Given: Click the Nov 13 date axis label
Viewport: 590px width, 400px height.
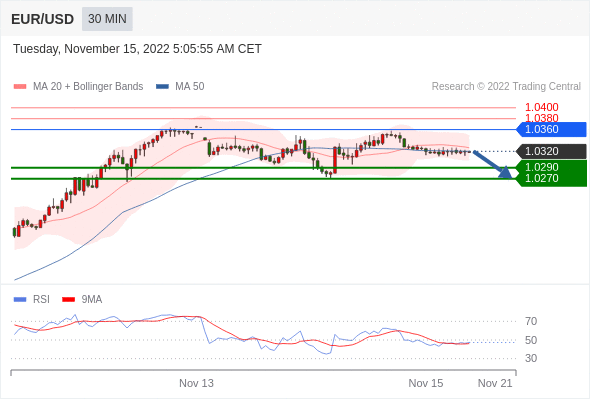Looking at the screenshot, I should 196,383.
